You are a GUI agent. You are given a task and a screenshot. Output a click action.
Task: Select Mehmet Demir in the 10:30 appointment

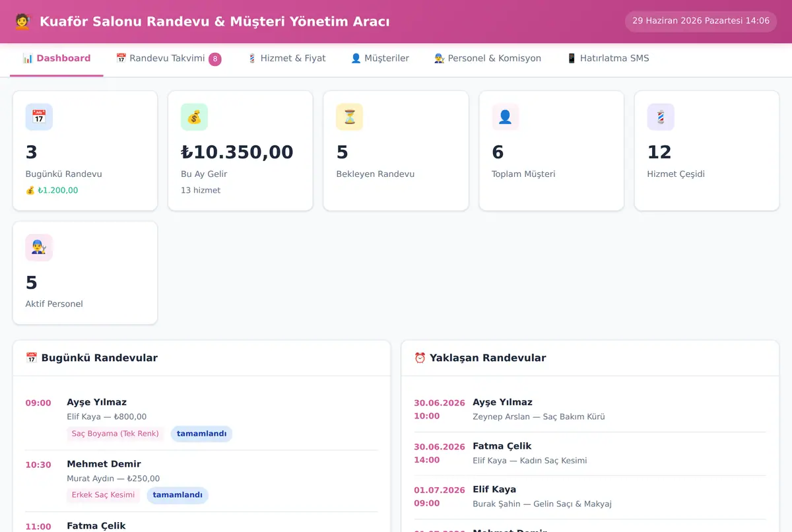[104, 464]
